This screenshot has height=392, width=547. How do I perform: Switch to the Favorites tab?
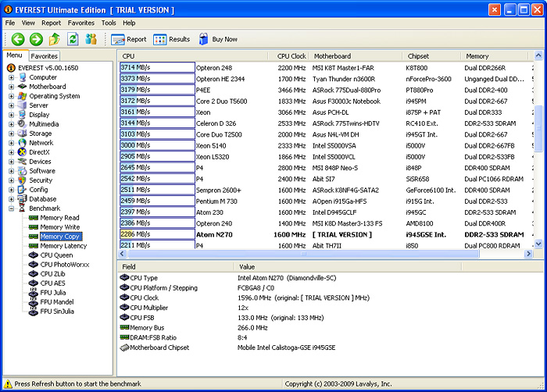tap(44, 55)
